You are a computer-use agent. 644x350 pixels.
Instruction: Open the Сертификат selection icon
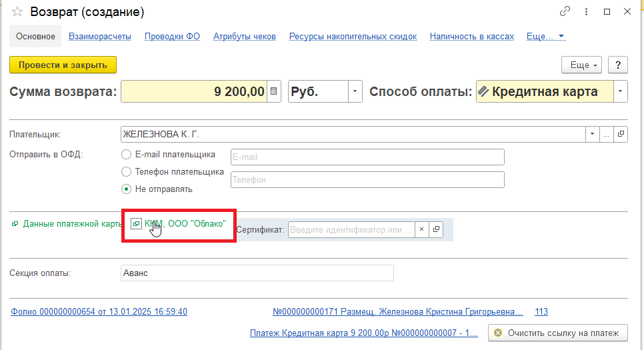(x=437, y=229)
